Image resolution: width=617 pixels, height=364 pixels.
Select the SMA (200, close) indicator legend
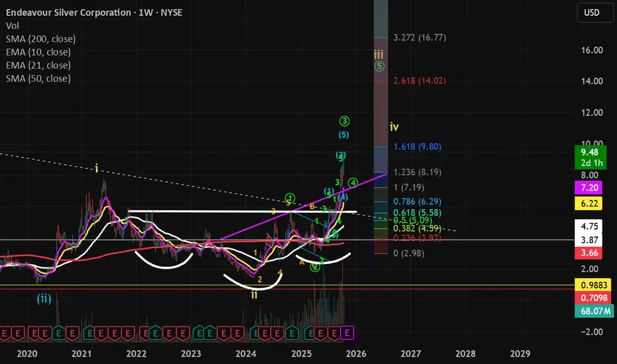pos(40,39)
